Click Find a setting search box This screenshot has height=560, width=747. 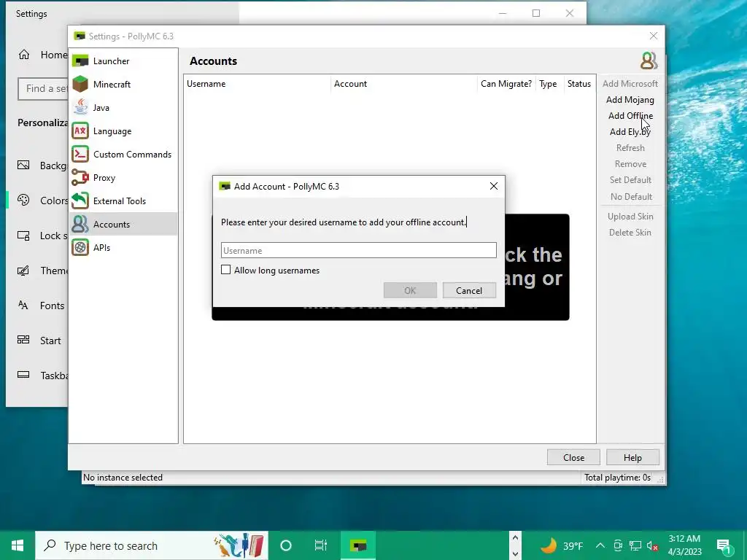pyautogui.click(x=43, y=88)
